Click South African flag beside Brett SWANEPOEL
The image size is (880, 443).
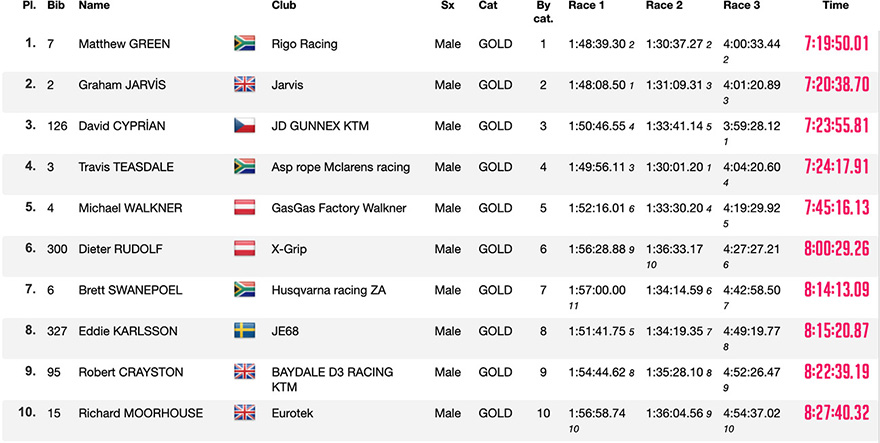pyautogui.click(x=245, y=289)
